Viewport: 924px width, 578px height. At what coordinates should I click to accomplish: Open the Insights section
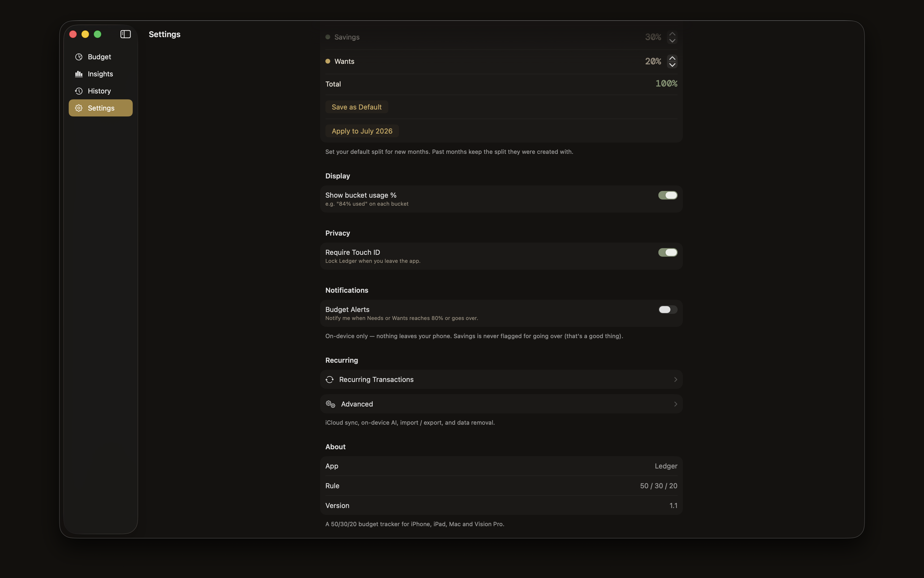[x=100, y=74]
